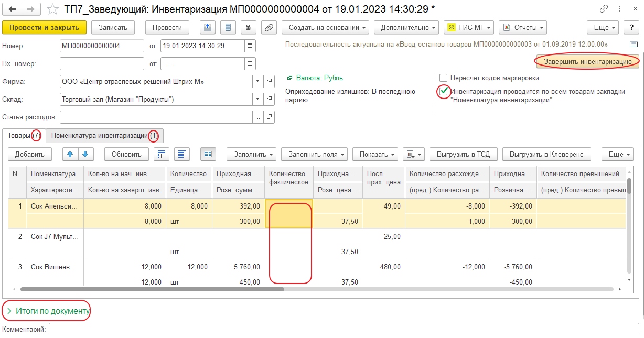This screenshot has height=338, width=644.
Task: Click the upload arrow icon next to Провести
Action: tap(208, 27)
